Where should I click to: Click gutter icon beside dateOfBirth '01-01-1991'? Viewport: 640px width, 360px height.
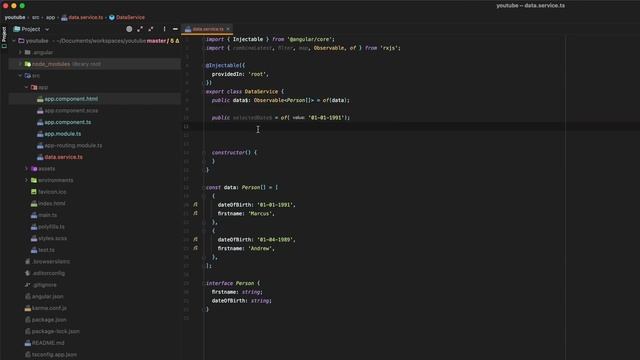[x=196, y=204]
